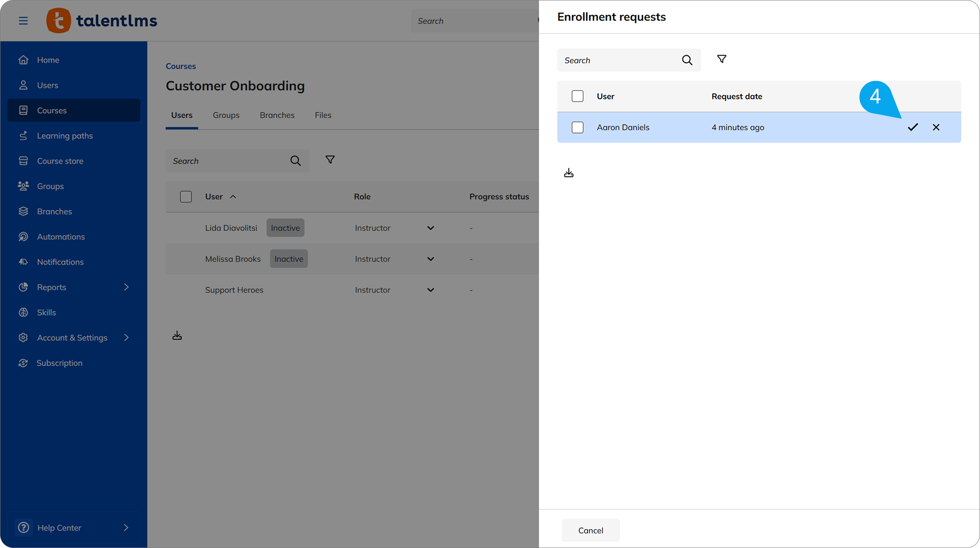Check the Aaron Daniels row checkbox
This screenshot has width=980, height=548.
click(577, 127)
